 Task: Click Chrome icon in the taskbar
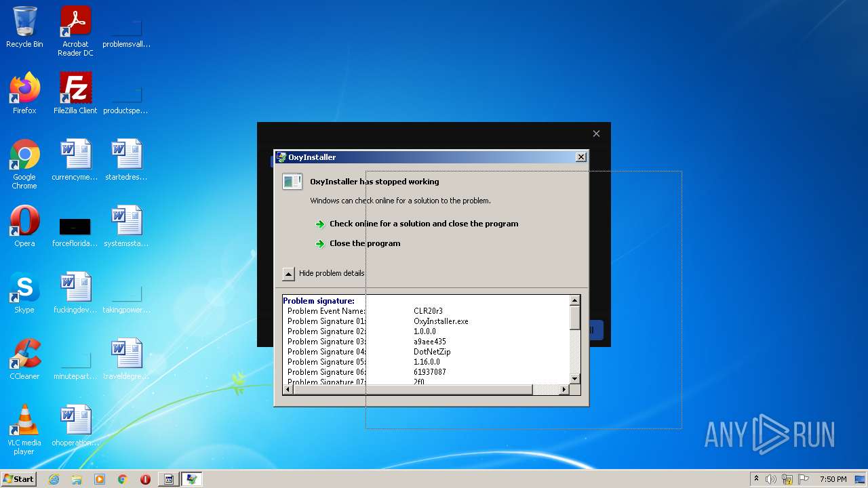tap(123, 479)
